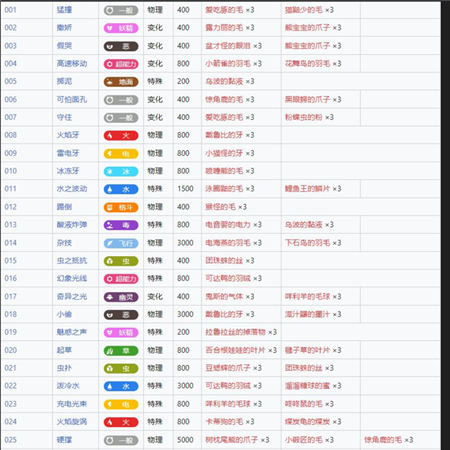
Task: Click the 地面 type badge in row 005
Action: (121, 82)
